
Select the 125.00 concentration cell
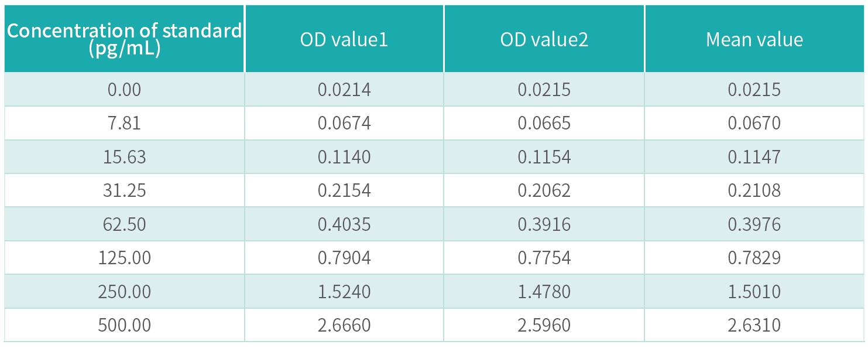coord(124,258)
